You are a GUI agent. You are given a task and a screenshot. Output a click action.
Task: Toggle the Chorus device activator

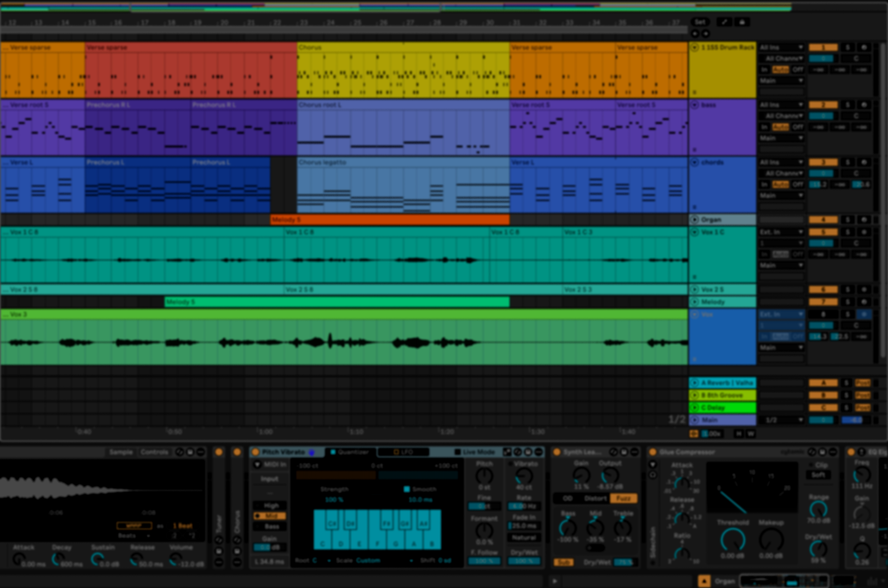point(237,452)
